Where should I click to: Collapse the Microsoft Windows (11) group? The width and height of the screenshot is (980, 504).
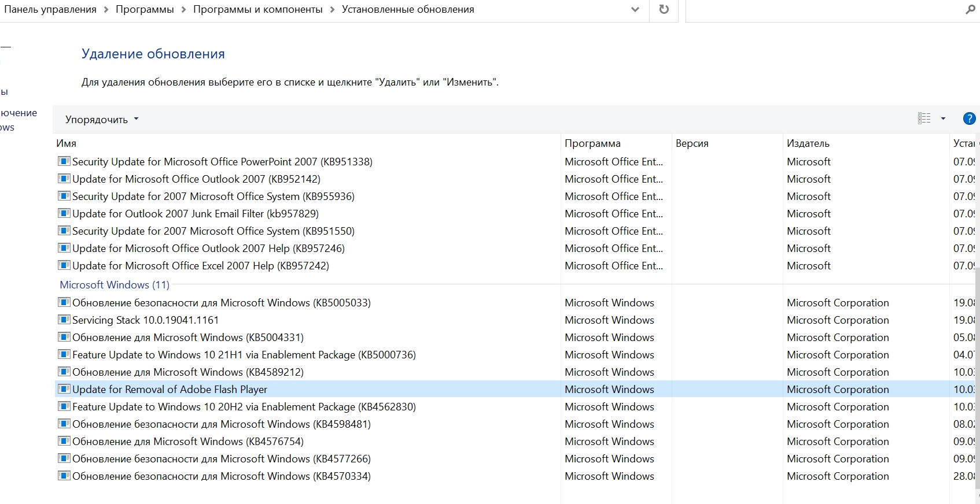(x=115, y=284)
